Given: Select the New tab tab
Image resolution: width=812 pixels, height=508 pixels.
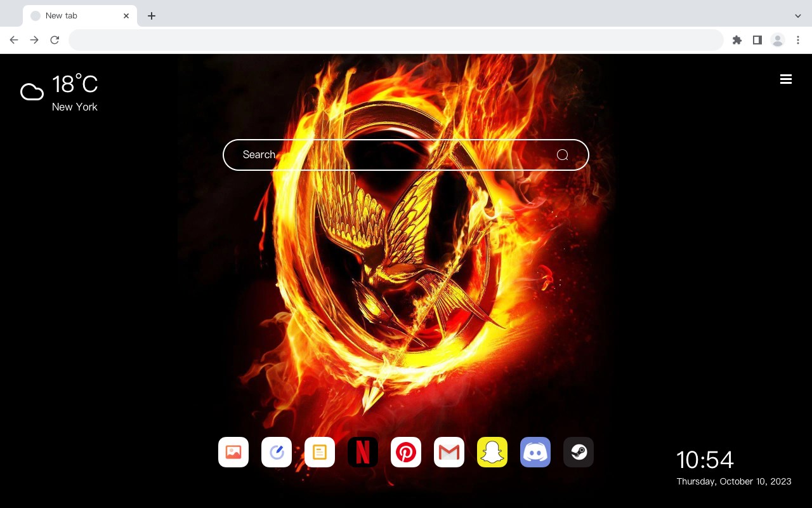Looking at the screenshot, I should 80,16.
